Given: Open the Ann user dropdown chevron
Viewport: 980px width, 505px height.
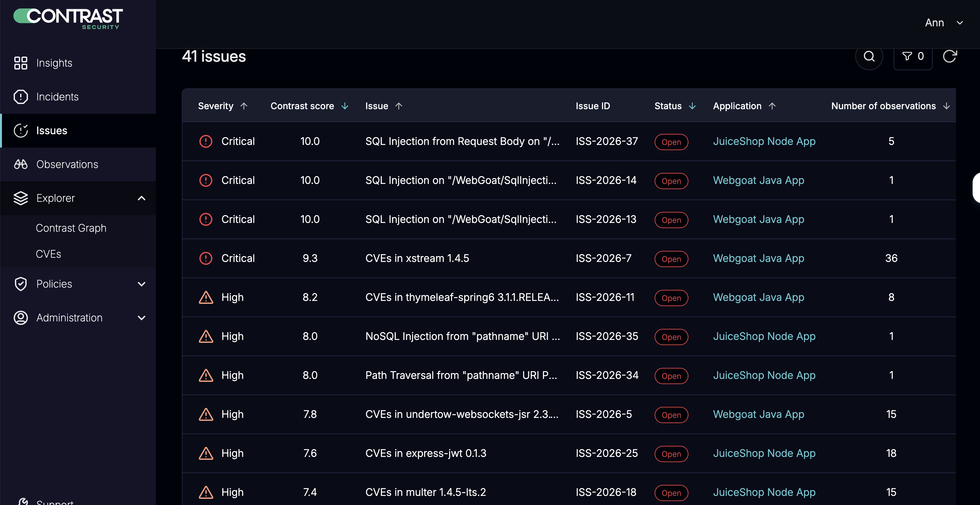Looking at the screenshot, I should [960, 23].
